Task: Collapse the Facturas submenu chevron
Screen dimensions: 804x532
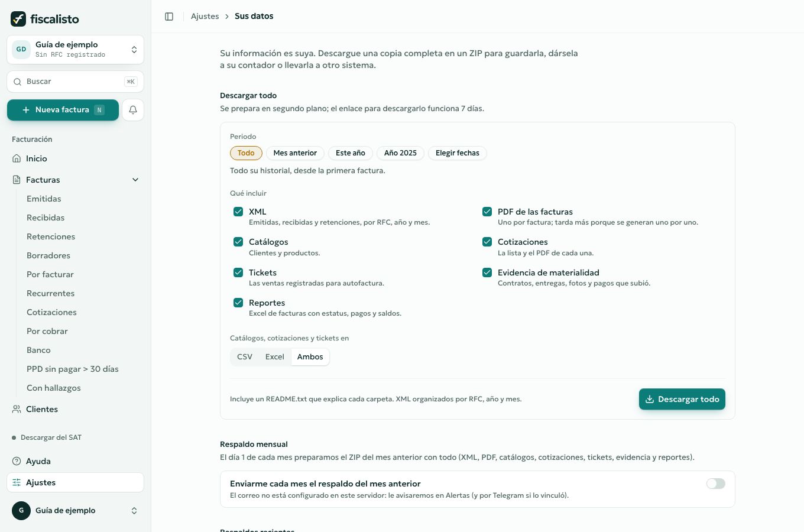Action: tap(135, 180)
